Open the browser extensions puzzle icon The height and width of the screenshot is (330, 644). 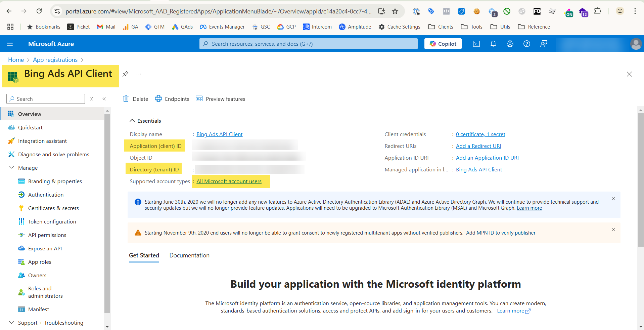[x=598, y=11]
